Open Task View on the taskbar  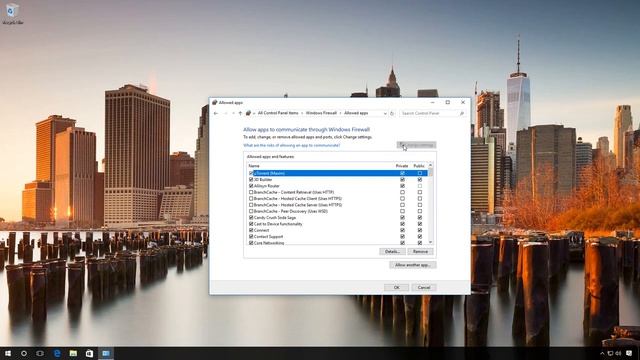[x=40, y=353]
